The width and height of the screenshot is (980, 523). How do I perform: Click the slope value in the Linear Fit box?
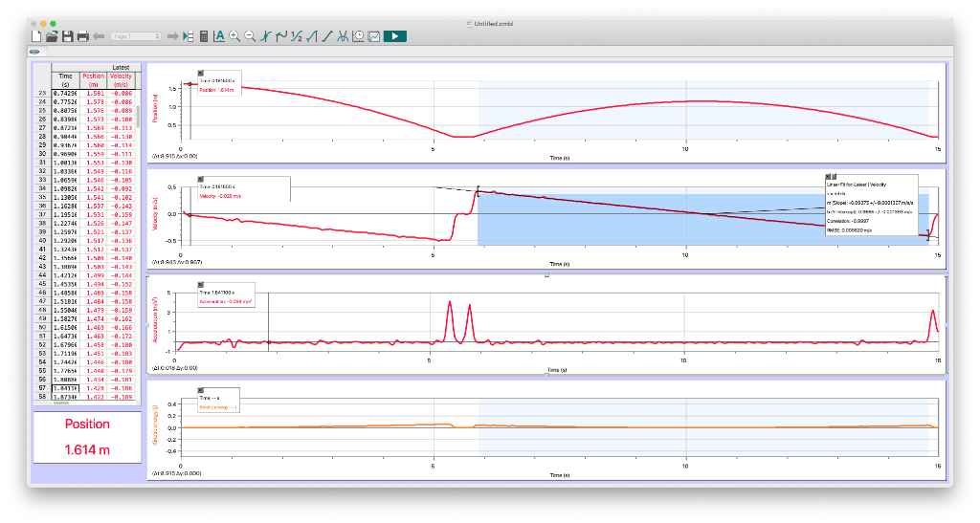coord(870,203)
